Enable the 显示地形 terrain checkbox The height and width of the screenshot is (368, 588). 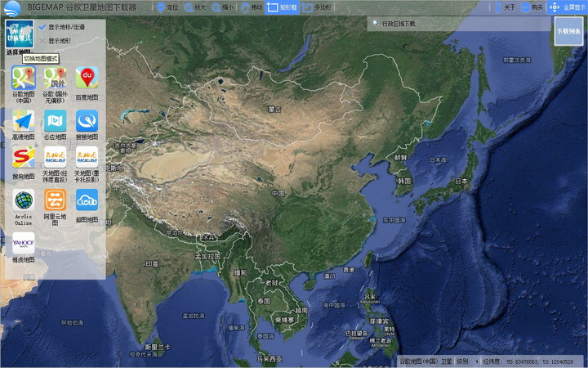pos(42,40)
